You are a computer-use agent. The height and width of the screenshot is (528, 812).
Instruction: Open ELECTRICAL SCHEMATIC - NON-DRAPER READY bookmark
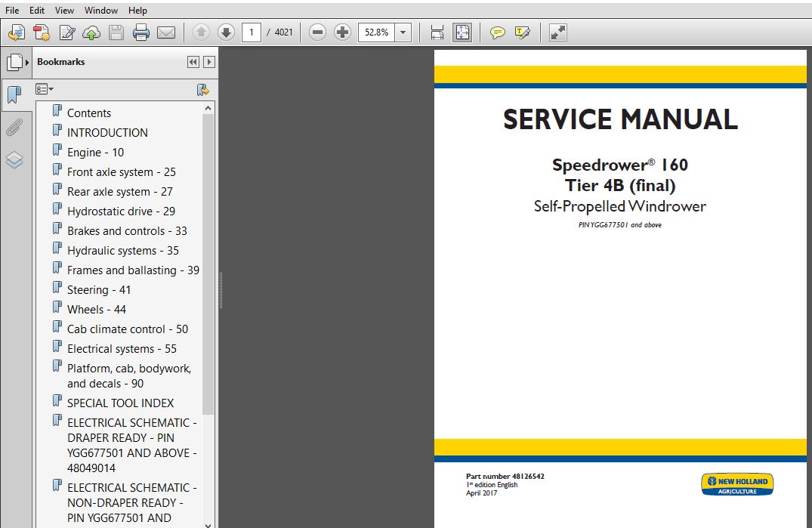[x=132, y=502]
